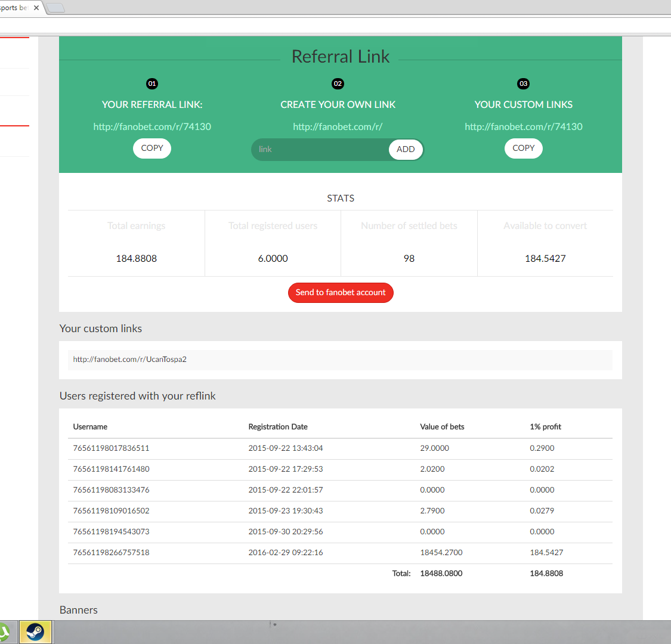Select username 76561198083133476
Screen dimensions: 671x644
click(x=112, y=490)
